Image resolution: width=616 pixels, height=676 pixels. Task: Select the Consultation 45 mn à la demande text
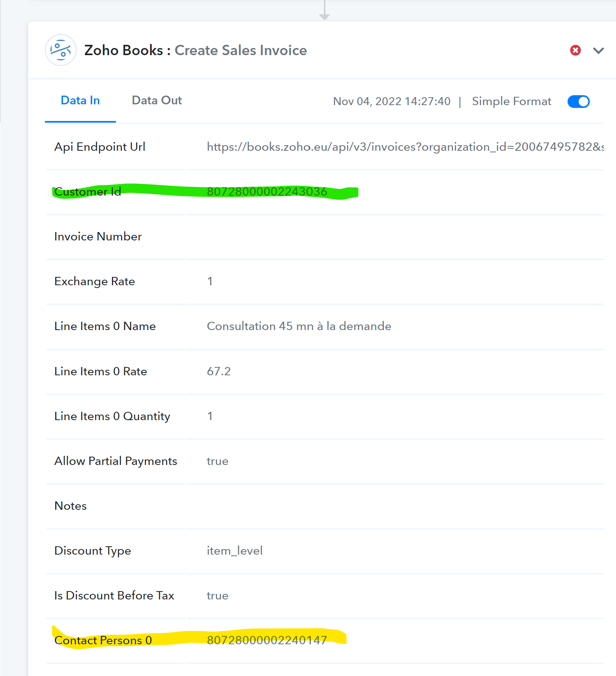(299, 326)
